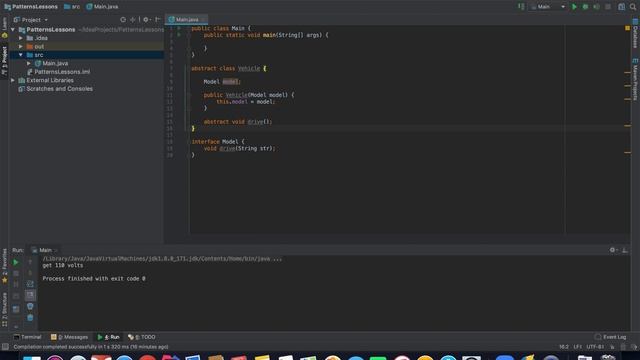This screenshot has width=640, height=360.
Task: Hide the Run tool window
Action: [625, 250]
